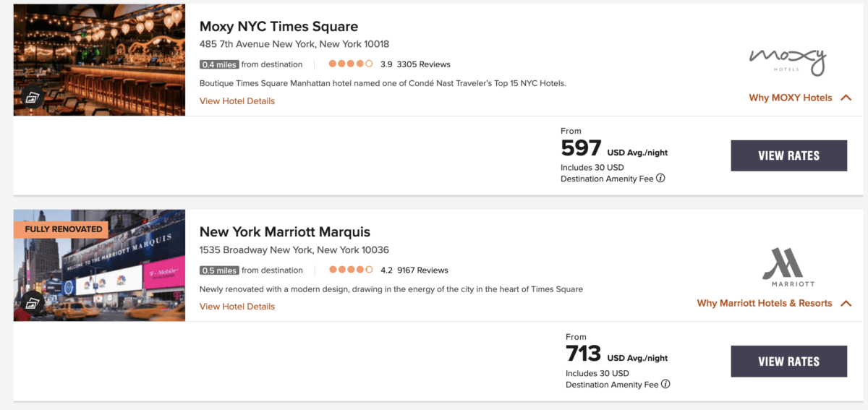The height and width of the screenshot is (410, 868).
Task: Open photo gallery icon on Moxy image
Action: pyautogui.click(x=33, y=97)
